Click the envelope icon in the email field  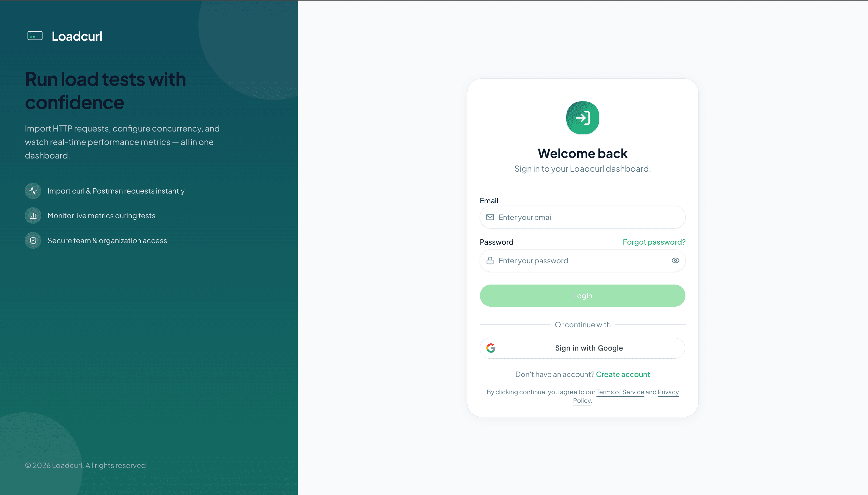[x=490, y=217]
